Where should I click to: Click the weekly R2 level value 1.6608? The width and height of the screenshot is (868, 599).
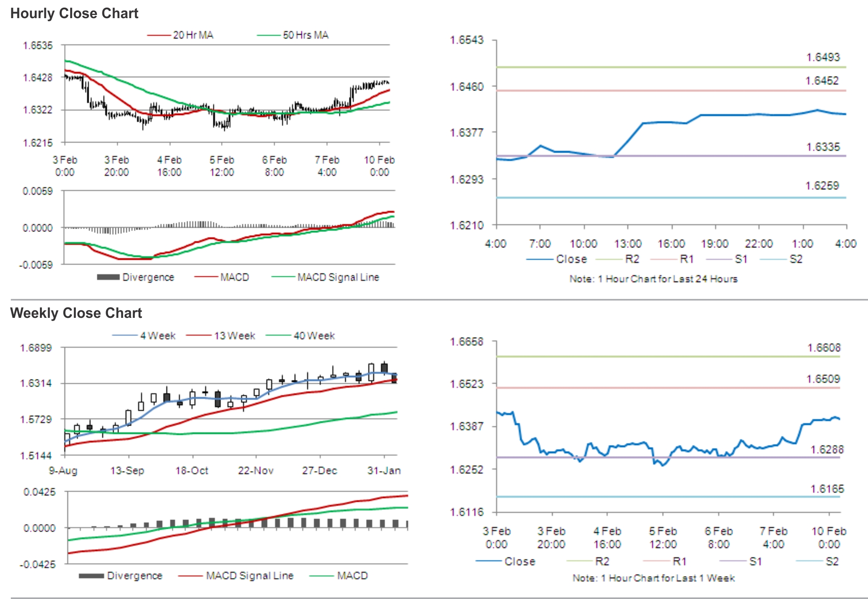[x=824, y=348]
